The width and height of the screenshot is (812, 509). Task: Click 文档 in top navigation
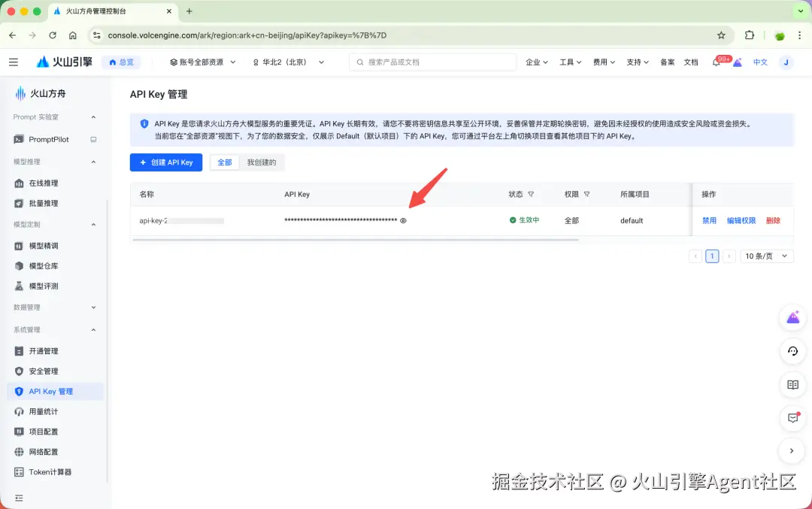pos(691,62)
